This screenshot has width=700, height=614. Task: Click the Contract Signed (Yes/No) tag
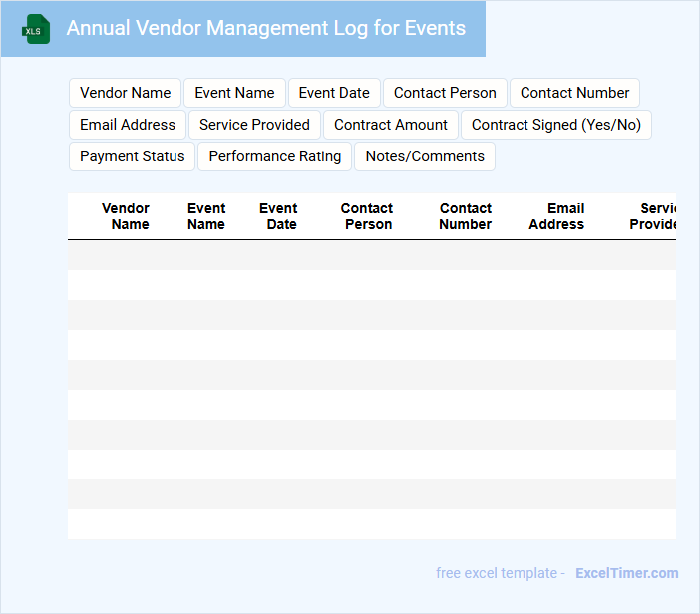pyautogui.click(x=555, y=125)
